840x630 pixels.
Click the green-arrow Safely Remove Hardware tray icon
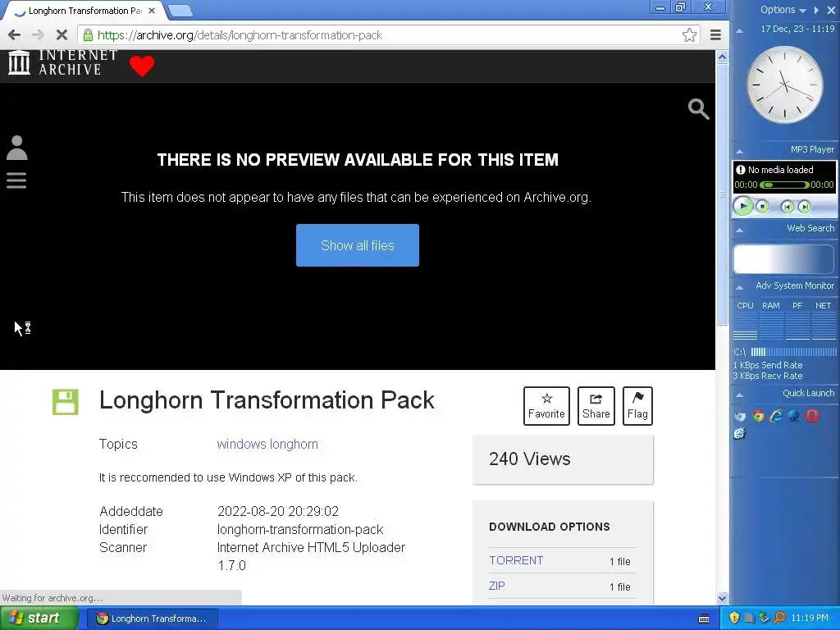pos(765,618)
